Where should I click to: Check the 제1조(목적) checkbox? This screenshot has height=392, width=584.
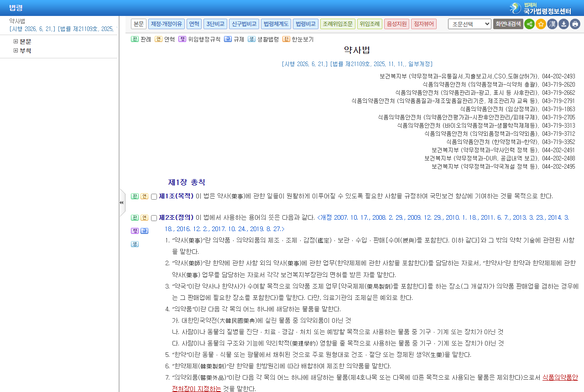point(154,197)
